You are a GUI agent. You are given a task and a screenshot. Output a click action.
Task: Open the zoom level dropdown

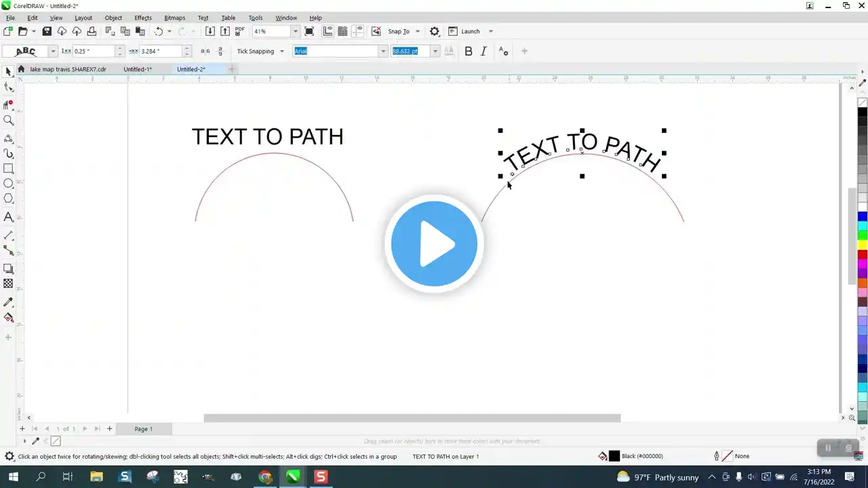click(x=296, y=31)
